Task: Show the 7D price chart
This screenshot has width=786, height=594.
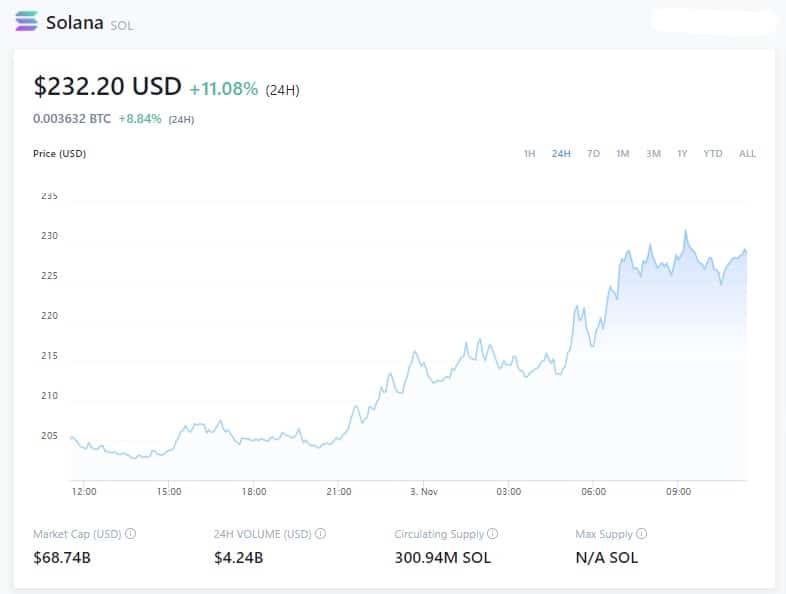Action: tap(593, 153)
